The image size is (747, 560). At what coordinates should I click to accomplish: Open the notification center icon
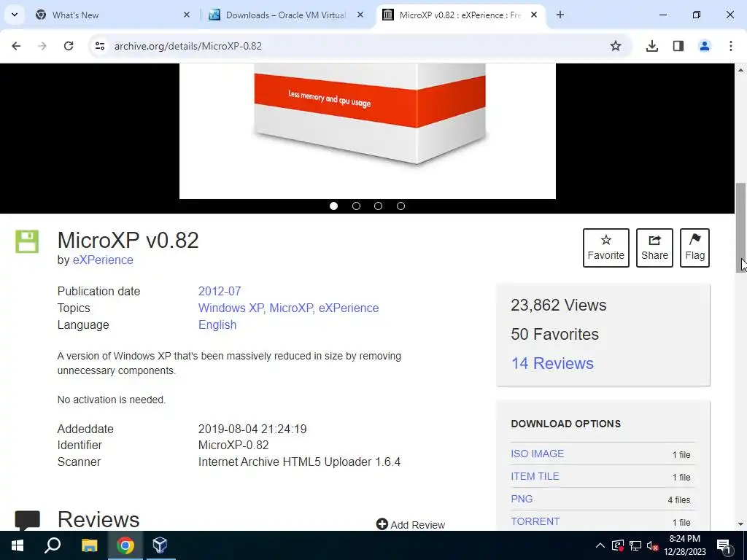point(724,545)
